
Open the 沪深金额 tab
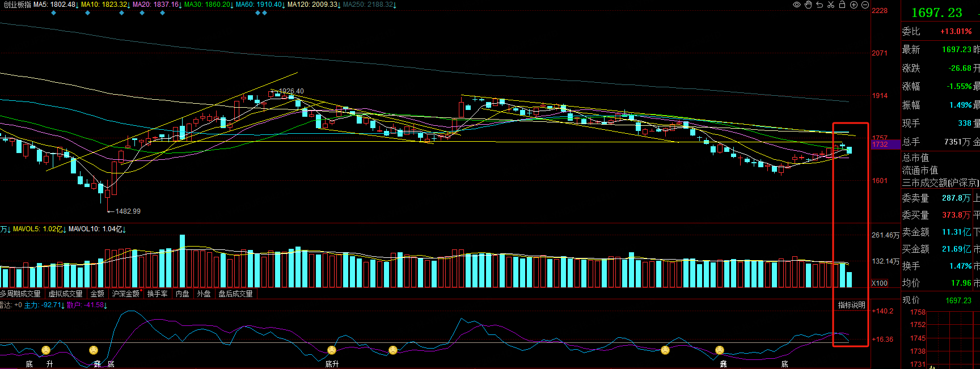[125, 294]
